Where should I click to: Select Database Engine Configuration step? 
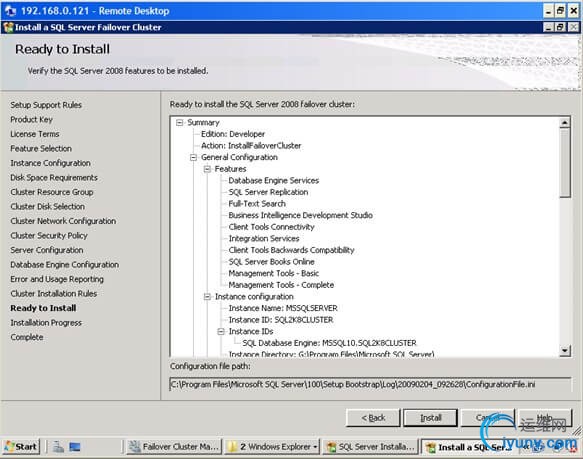[x=65, y=265]
